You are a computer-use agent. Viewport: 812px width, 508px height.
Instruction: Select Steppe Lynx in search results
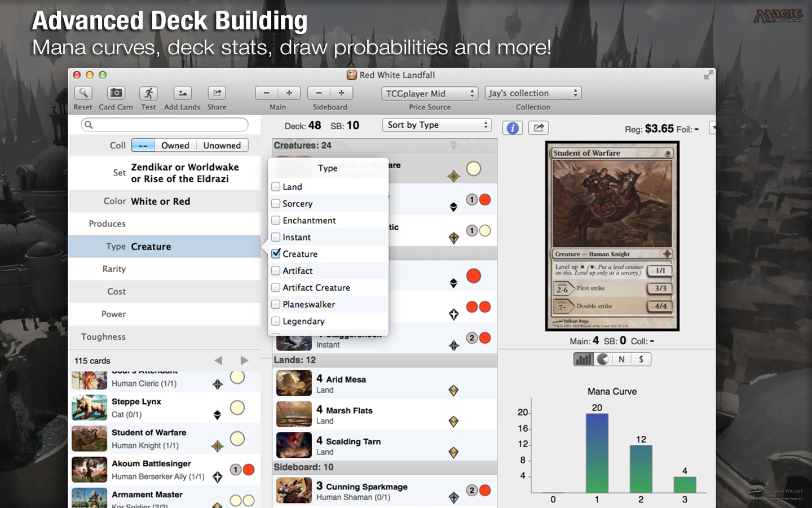coord(164,408)
